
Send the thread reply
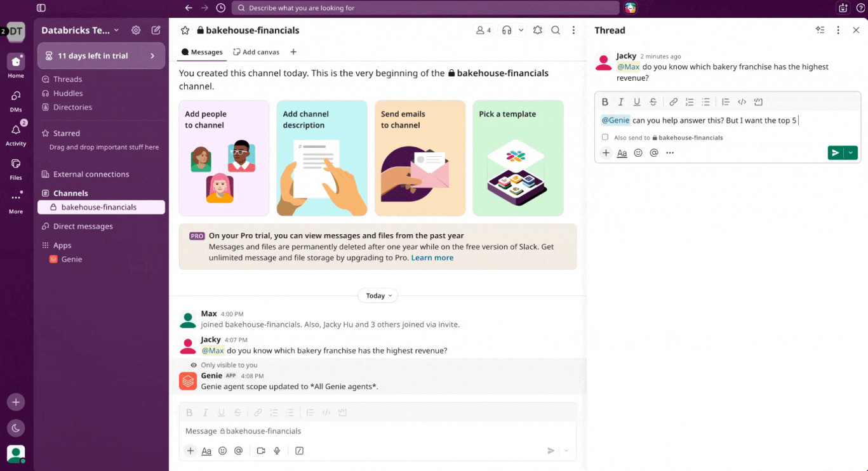836,153
